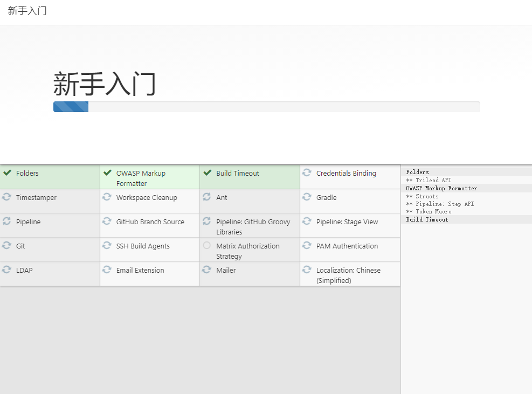Viewport: 532px width, 394px height.
Task: Click the Pipeline: Stage View entry
Action: 350,225
